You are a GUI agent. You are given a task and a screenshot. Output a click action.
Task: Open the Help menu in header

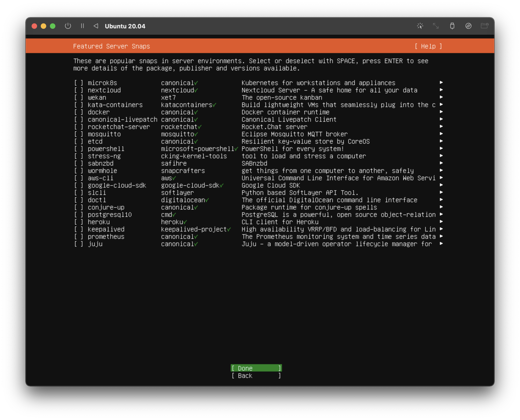pyautogui.click(x=428, y=46)
